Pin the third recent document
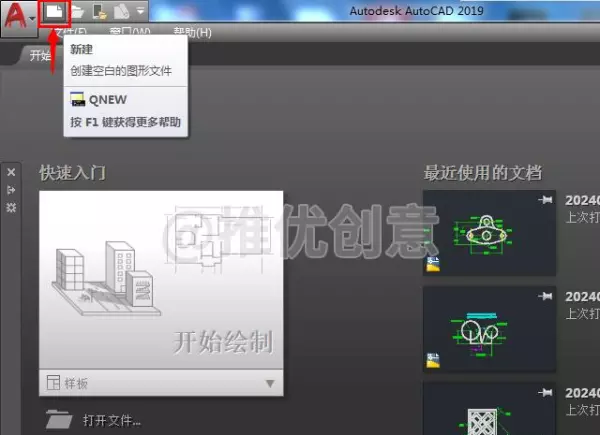The width and height of the screenshot is (600, 435). [x=545, y=392]
